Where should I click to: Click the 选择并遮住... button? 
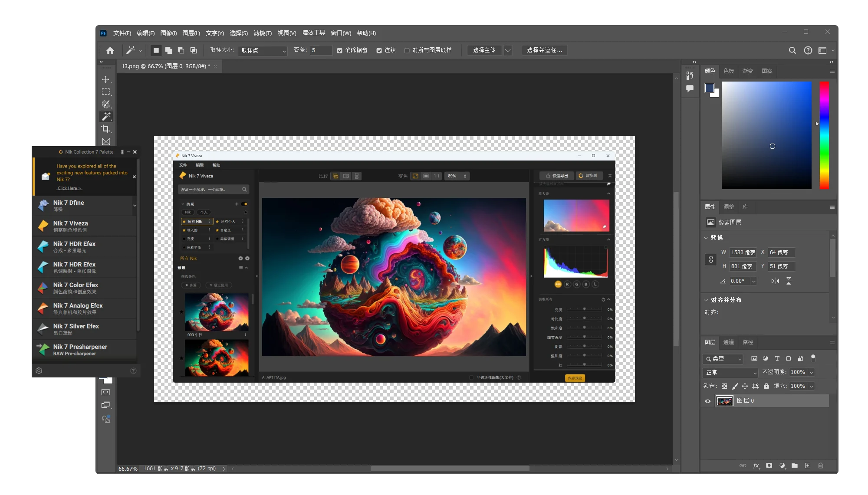click(x=544, y=50)
